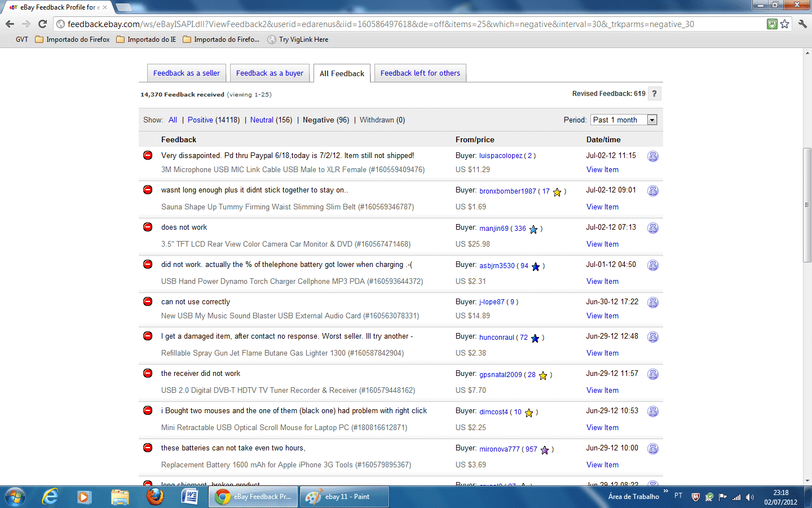Click View Item for the hunconraul feedback
This screenshot has height=508, width=812.
coord(602,353)
